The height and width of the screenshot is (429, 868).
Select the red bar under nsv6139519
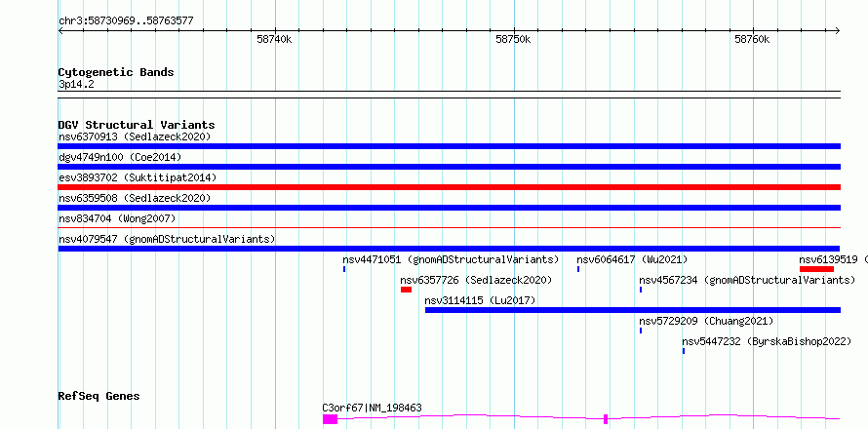816,269
